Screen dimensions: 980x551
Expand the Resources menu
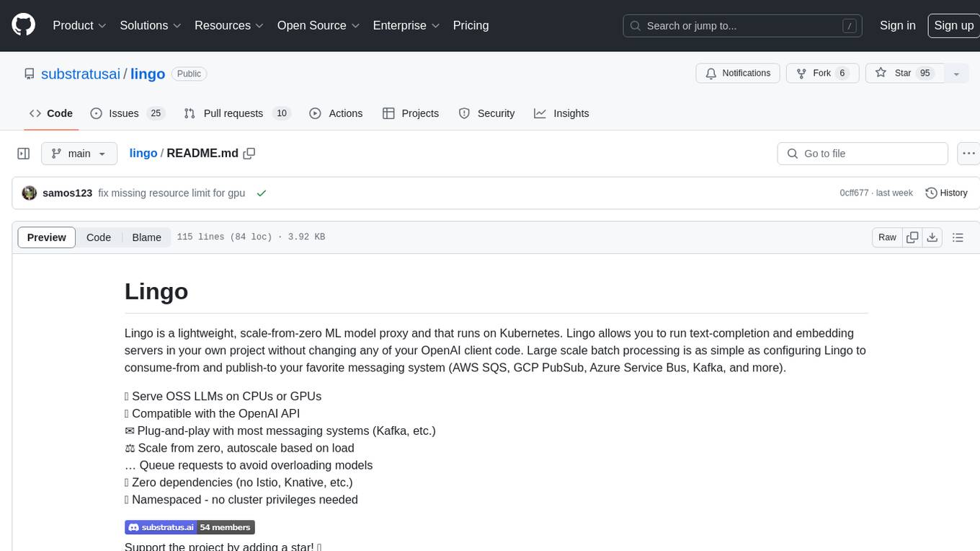[229, 25]
